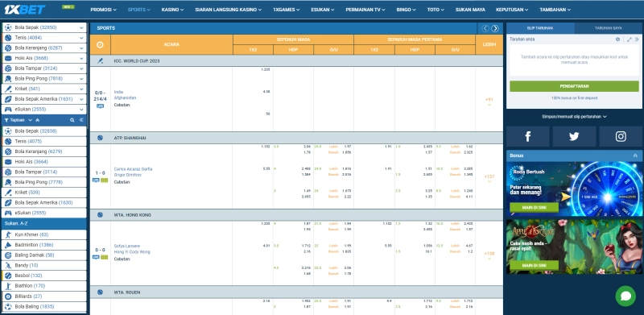Select odds 1.235 for India
644x315 pixels.
pyautogui.click(x=266, y=69)
